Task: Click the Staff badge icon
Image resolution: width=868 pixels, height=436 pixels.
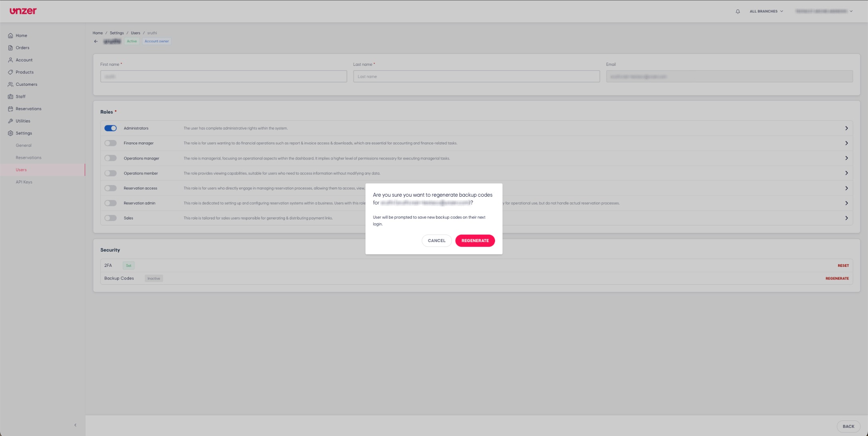Action: coord(10,97)
